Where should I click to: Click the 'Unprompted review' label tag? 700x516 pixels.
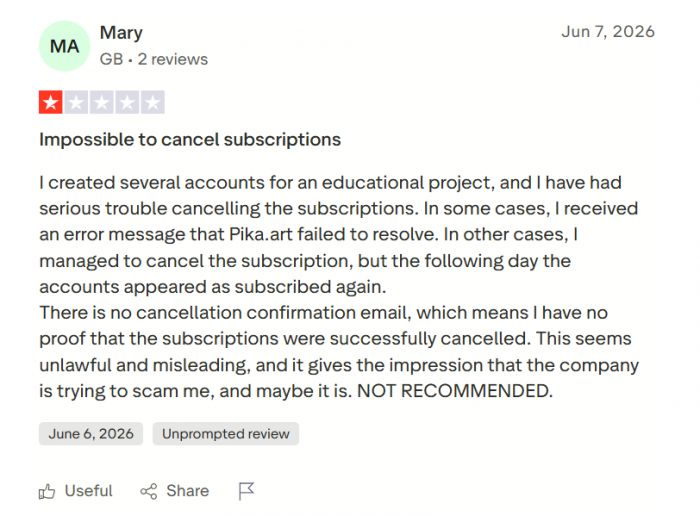226,434
